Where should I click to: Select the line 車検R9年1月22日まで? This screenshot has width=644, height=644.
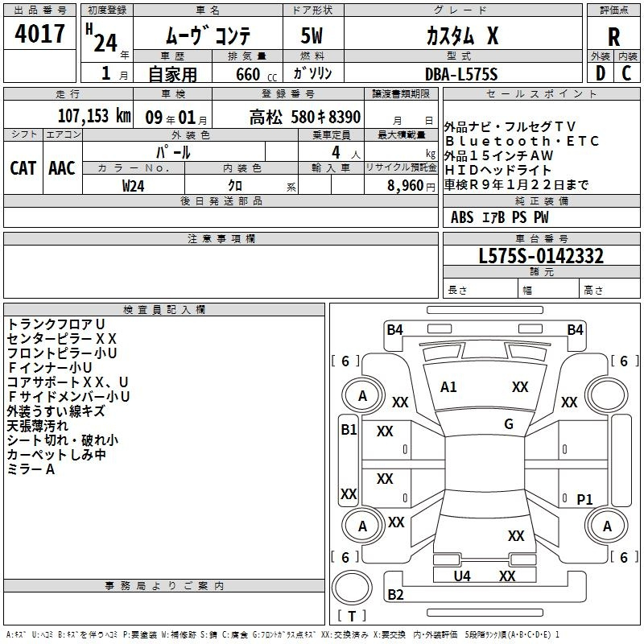pos(516,185)
